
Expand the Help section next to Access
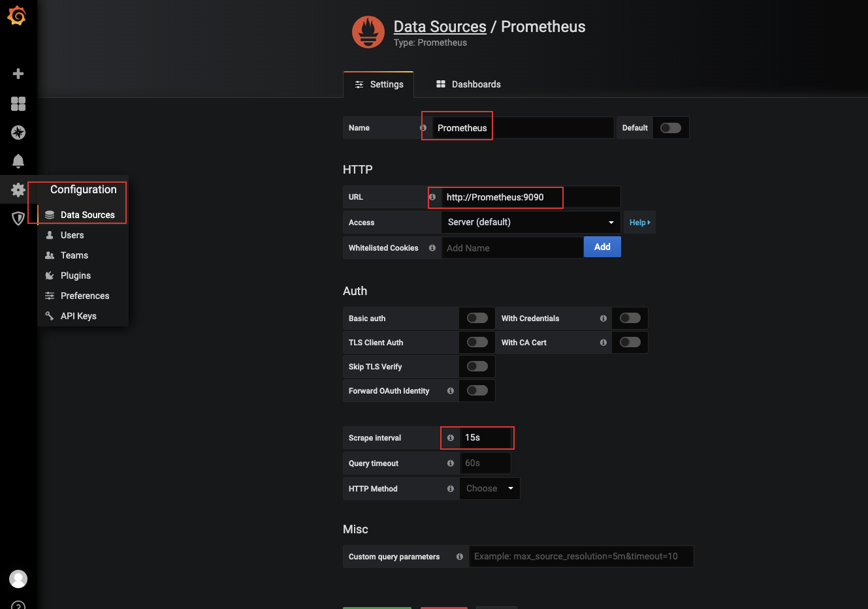[x=639, y=223]
